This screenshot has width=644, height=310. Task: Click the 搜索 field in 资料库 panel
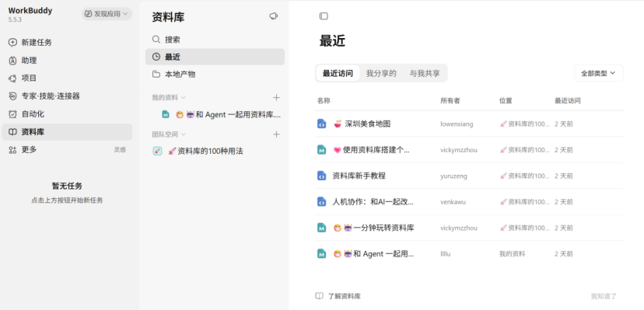(215, 40)
